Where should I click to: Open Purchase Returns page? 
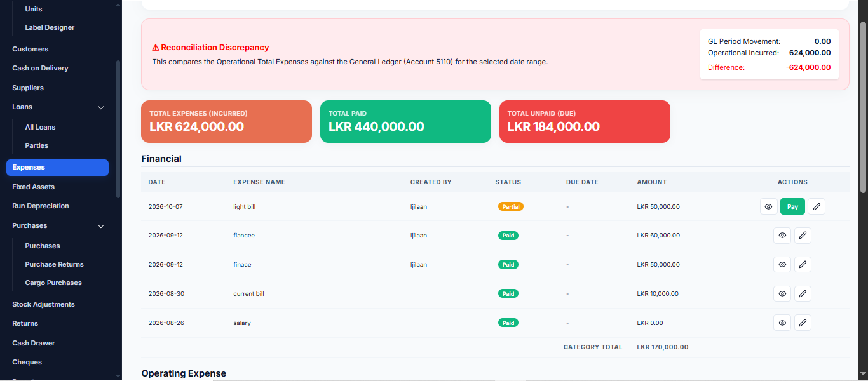(54, 264)
